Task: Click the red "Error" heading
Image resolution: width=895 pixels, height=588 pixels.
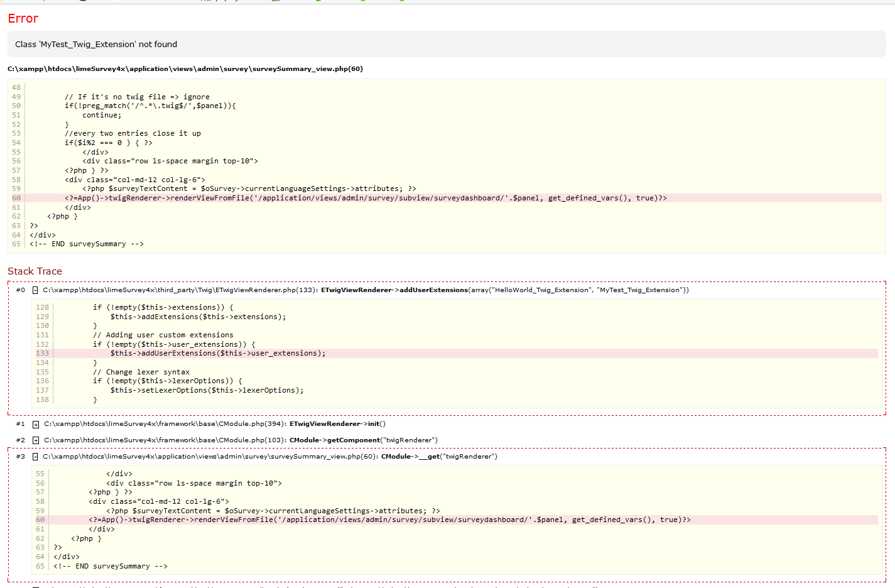Action: pos(23,19)
